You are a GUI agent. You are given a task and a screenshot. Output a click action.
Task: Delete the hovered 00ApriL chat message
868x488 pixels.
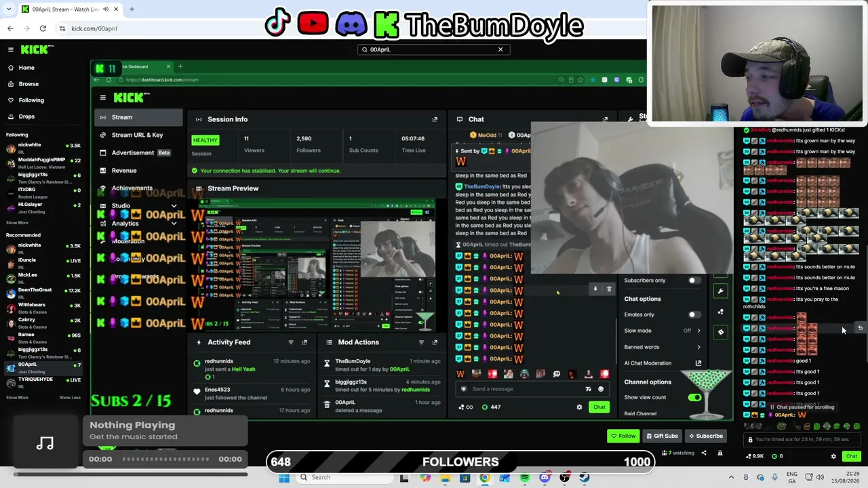[609, 289]
